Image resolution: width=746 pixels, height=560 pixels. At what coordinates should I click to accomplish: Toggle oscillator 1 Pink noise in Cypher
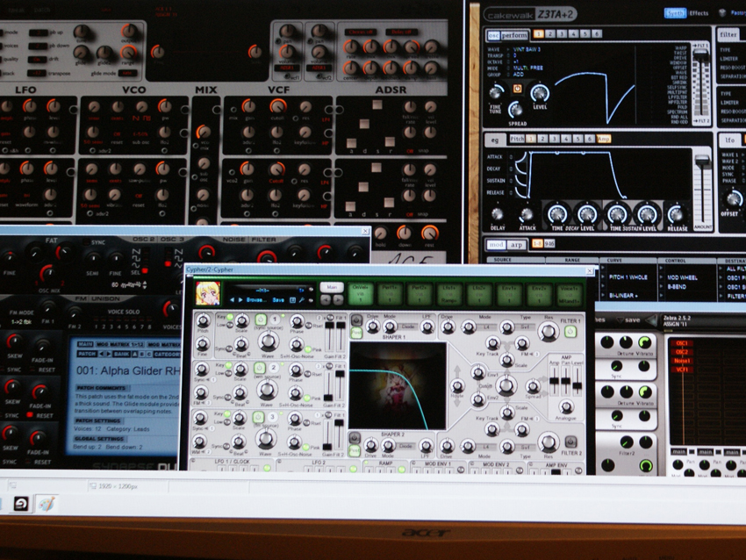308,349
